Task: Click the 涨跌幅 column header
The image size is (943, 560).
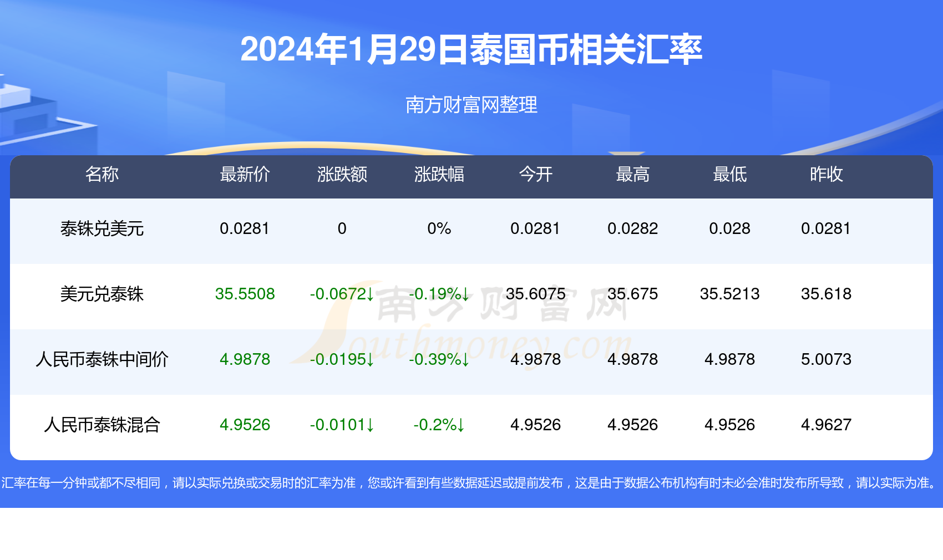Action: (x=439, y=174)
